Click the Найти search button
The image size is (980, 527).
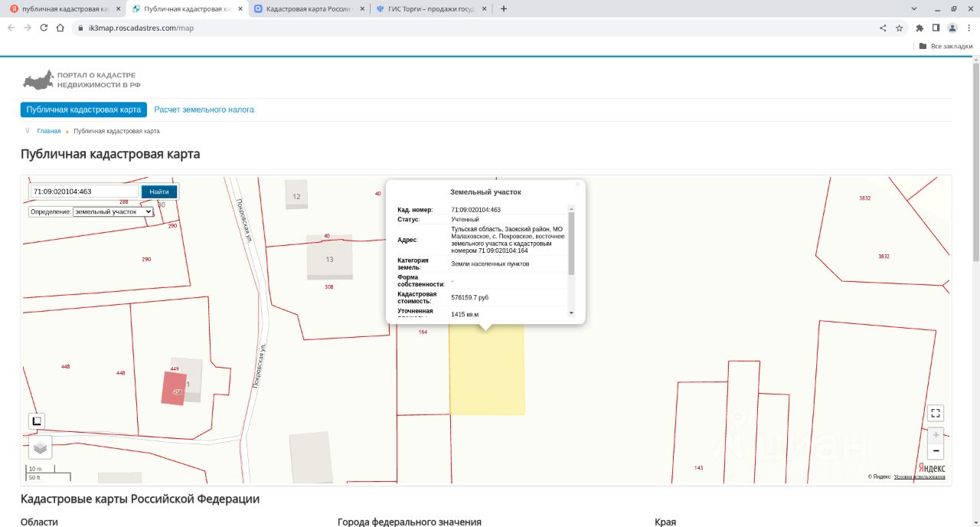[x=159, y=191]
